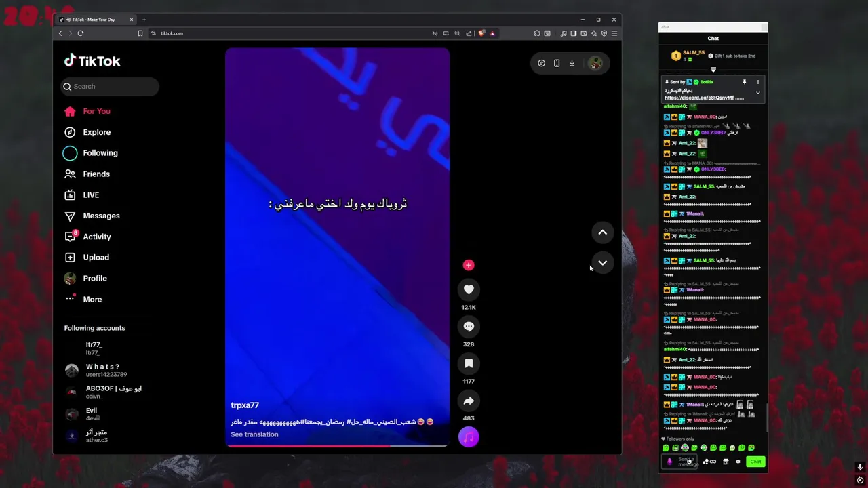
Task: Bookmark the video to favorites
Action: (469, 364)
